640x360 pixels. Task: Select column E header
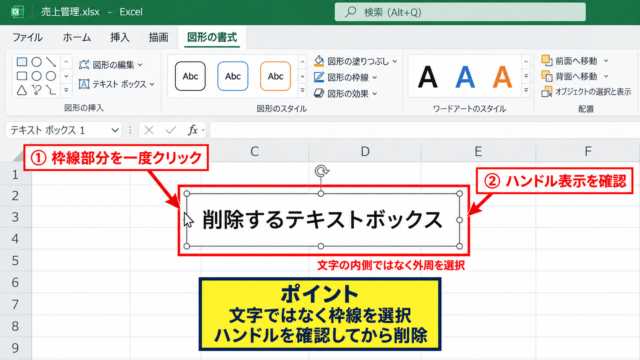[x=478, y=151]
